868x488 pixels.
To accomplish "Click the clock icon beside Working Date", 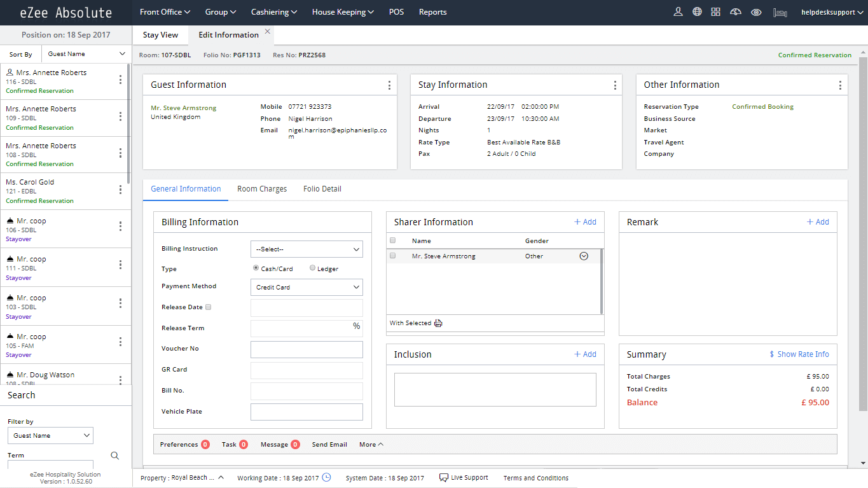I will pos(326,478).
